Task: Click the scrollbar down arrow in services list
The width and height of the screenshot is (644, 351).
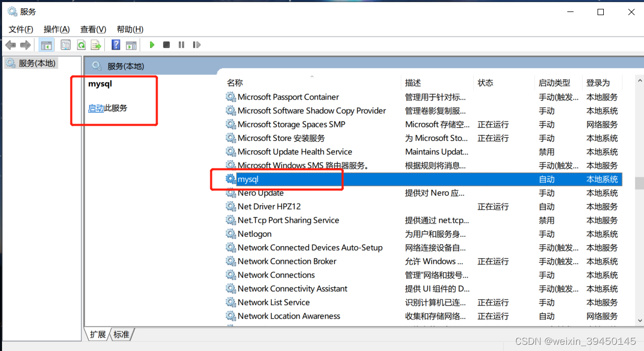Action: tap(639, 321)
